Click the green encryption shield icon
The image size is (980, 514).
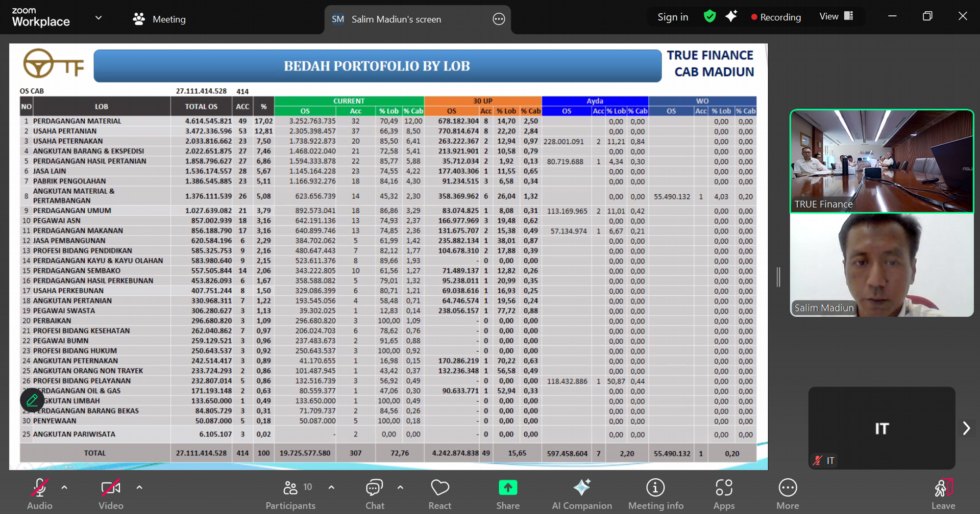[709, 17]
